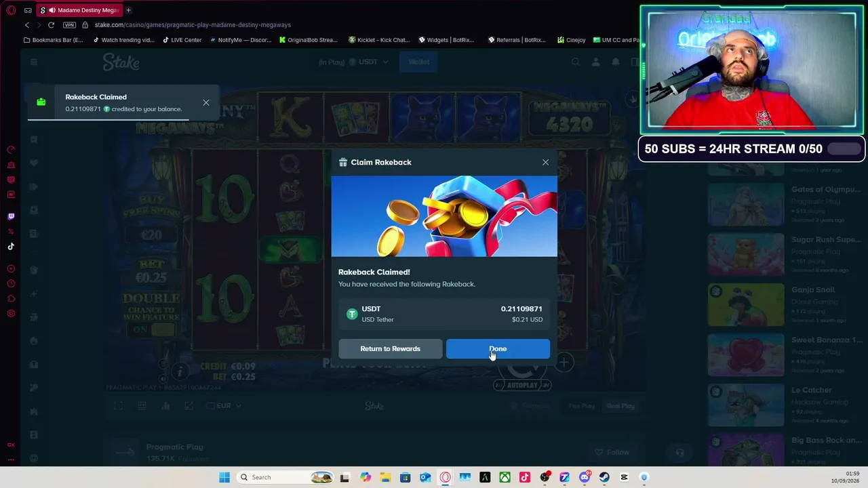868x488 pixels.
Task: Open the Windows Start menu
Action: click(x=224, y=477)
